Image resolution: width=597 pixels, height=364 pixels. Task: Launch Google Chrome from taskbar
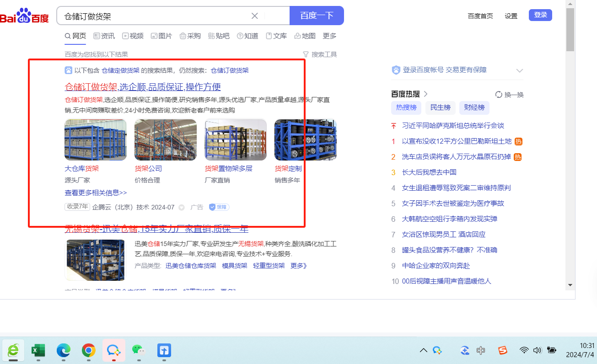point(88,350)
